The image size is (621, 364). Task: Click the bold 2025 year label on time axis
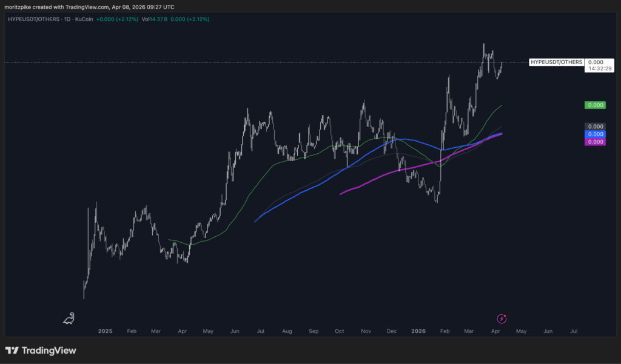[106, 331]
